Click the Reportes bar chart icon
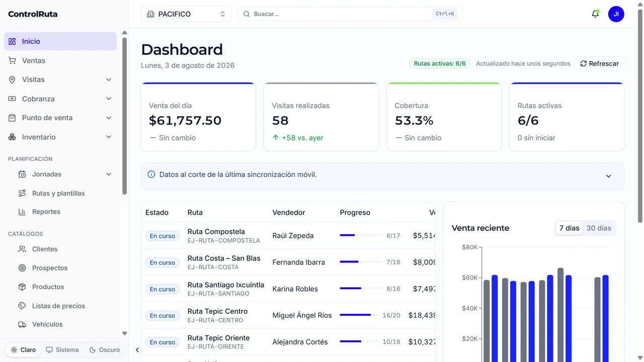 pyautogui.click(x=22, y=212)
